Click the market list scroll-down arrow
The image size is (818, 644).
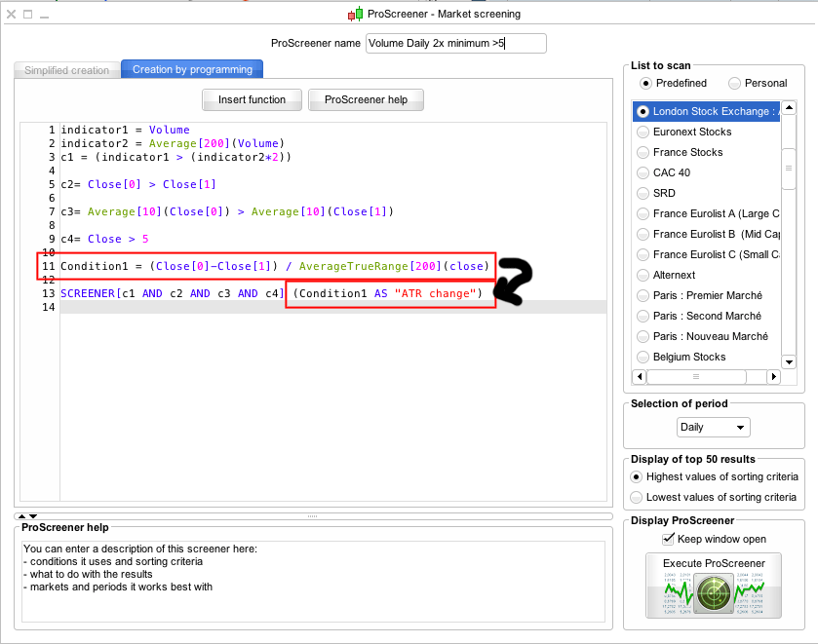click(x=789, y=360)
